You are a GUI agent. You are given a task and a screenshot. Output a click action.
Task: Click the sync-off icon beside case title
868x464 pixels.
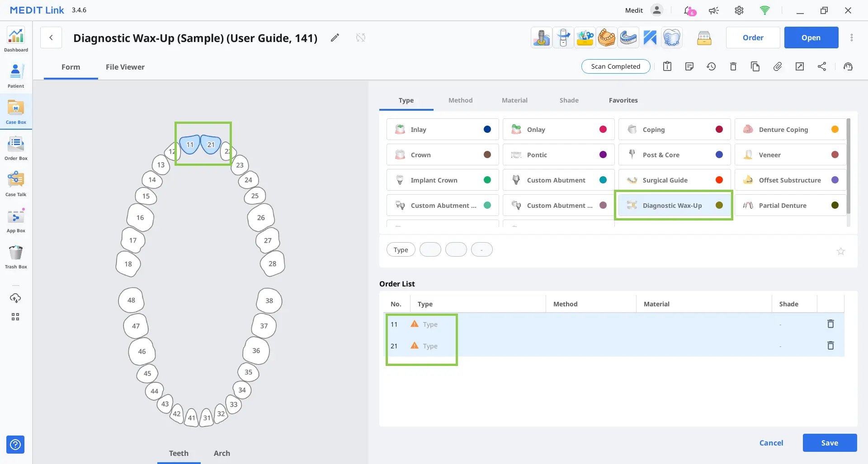pyautogui.click(x=360, y=37)
